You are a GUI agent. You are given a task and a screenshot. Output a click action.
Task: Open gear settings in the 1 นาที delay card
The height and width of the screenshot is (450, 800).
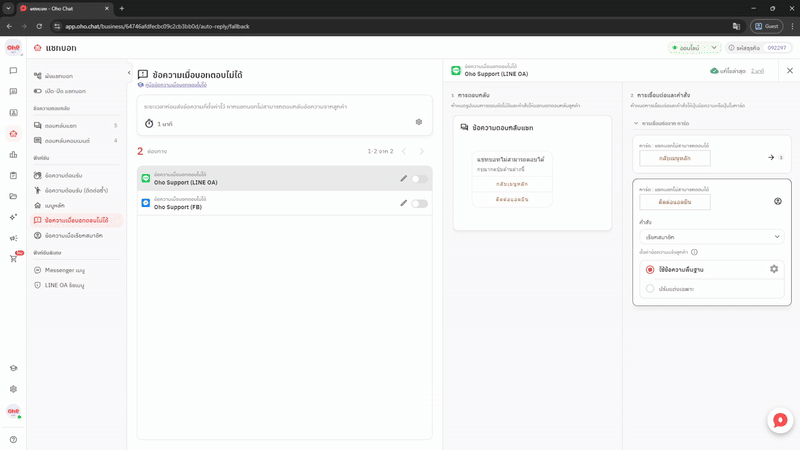tap(419, 122)
